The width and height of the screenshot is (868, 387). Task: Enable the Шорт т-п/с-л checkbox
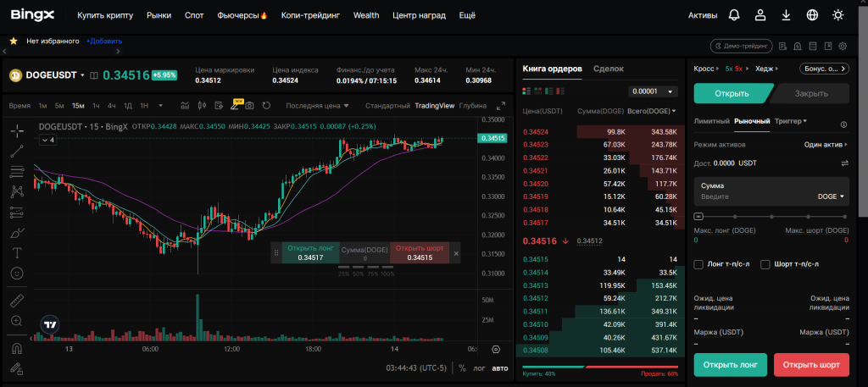click(765, 264)
